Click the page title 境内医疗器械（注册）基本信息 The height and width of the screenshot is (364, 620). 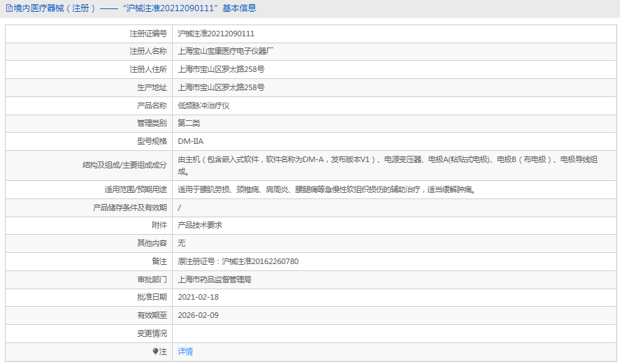tap(134, 8)
